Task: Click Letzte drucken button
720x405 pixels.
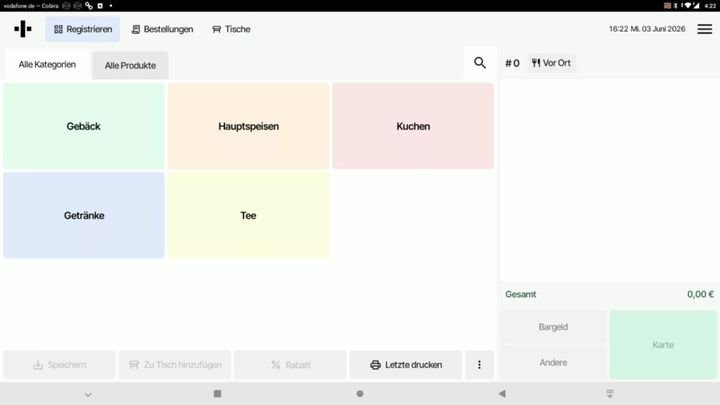Action: [x=406, y=365]
